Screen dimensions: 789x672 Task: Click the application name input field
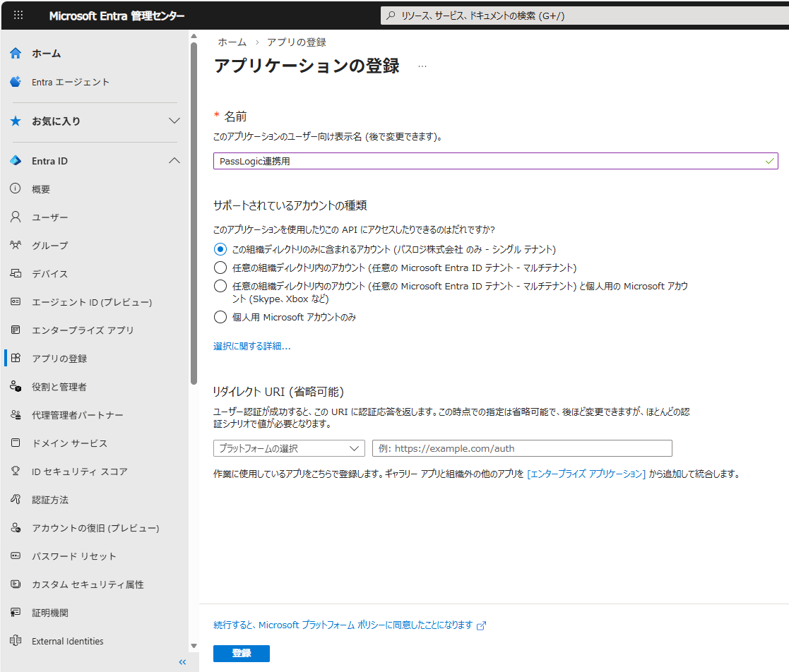click(496, 161)
